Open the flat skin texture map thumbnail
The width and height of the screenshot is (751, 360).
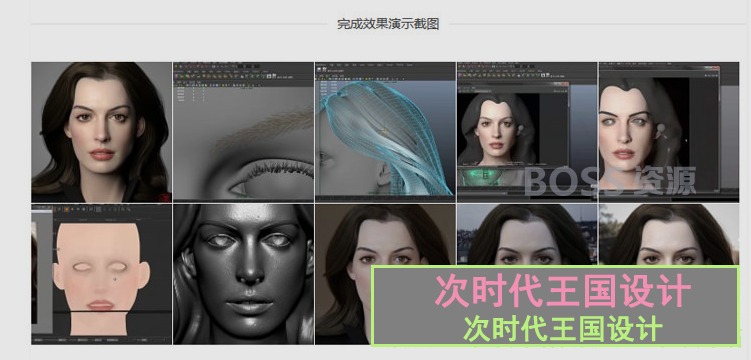point(102,274)
